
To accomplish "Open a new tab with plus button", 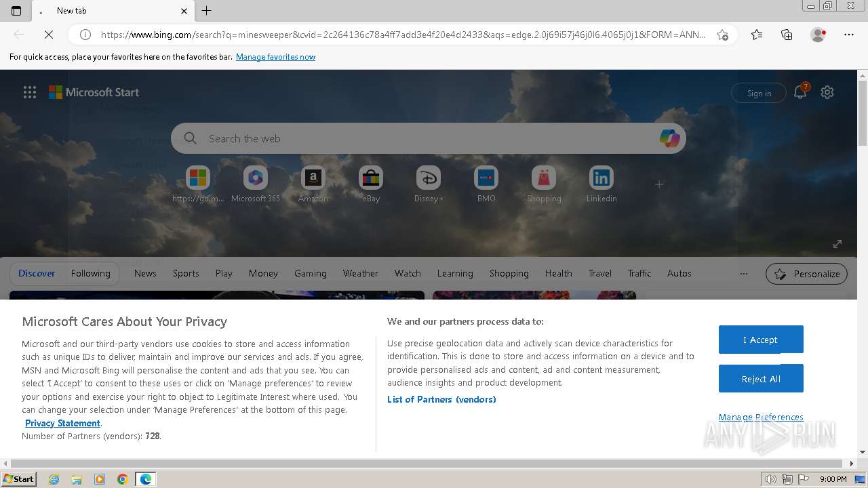I will coord(207,11).
